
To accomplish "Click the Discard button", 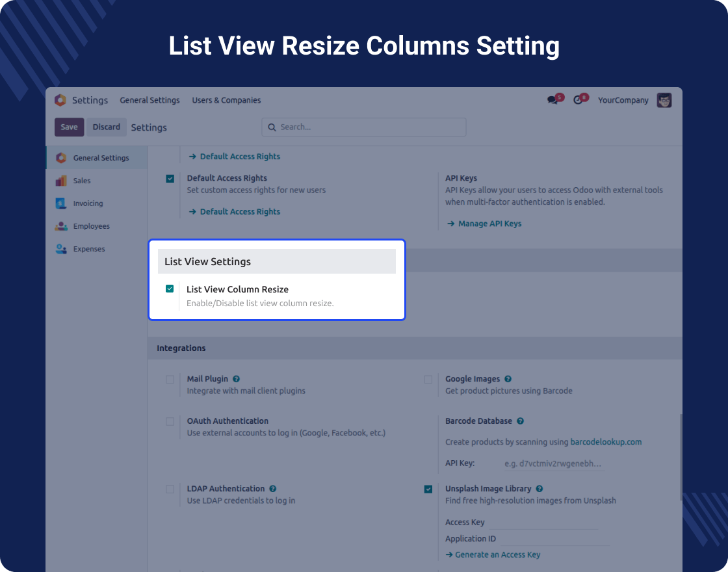I will click(107, 127).
